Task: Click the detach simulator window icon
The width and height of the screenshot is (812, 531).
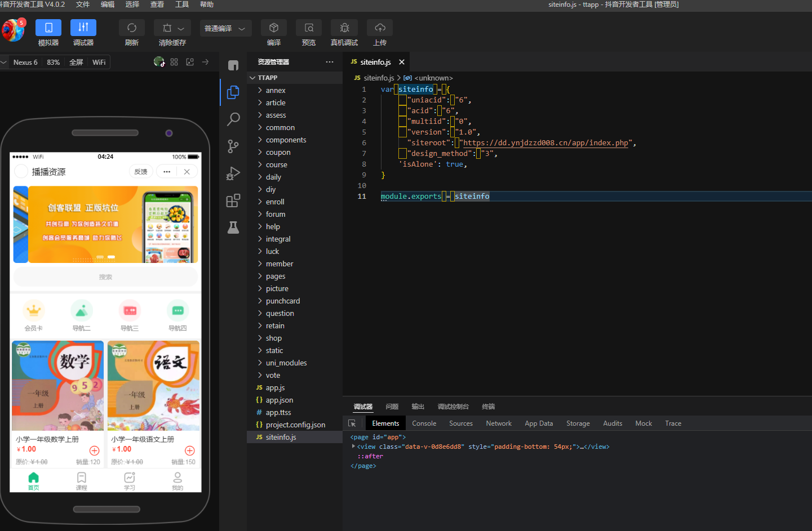Action: click(x=190, y=62)
